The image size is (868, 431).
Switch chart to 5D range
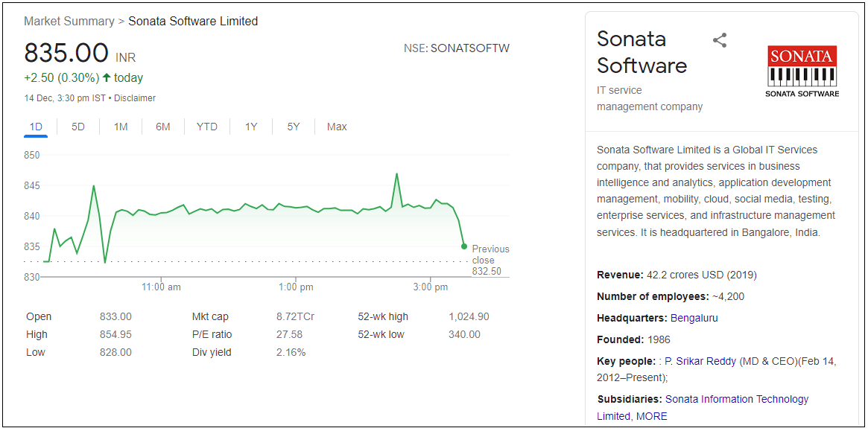pos(78,127)
